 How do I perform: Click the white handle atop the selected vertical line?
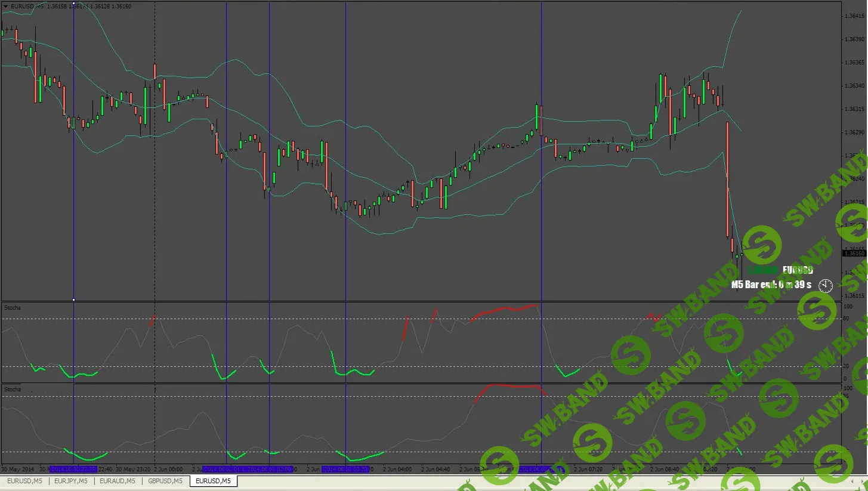coord(73,4)
